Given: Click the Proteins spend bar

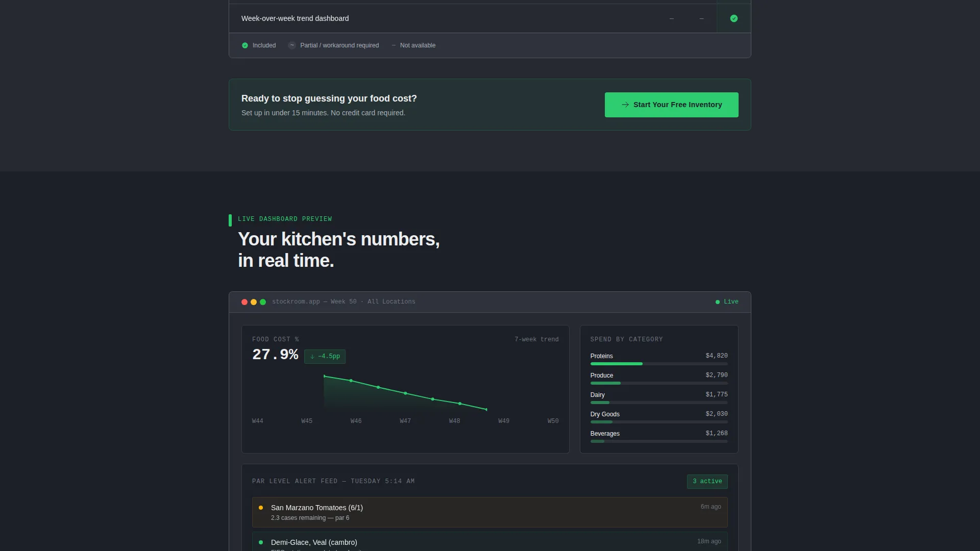Looking at the screenshot, I should [x=659, y=364].
